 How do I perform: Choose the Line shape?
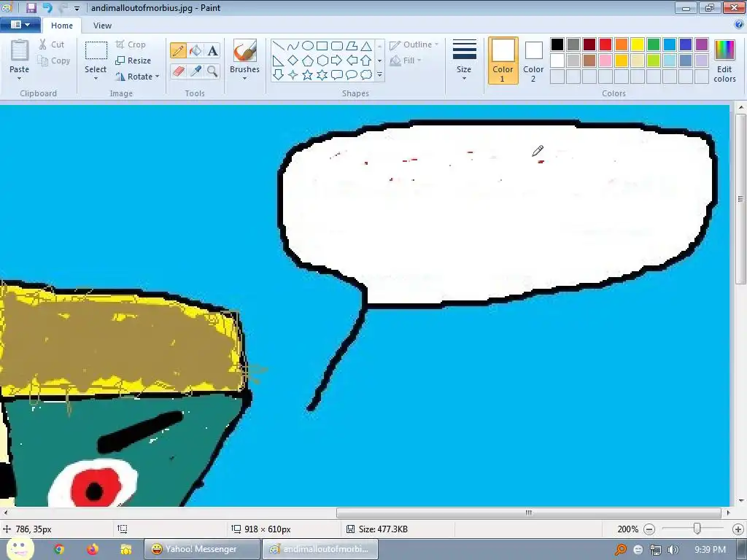279,46
